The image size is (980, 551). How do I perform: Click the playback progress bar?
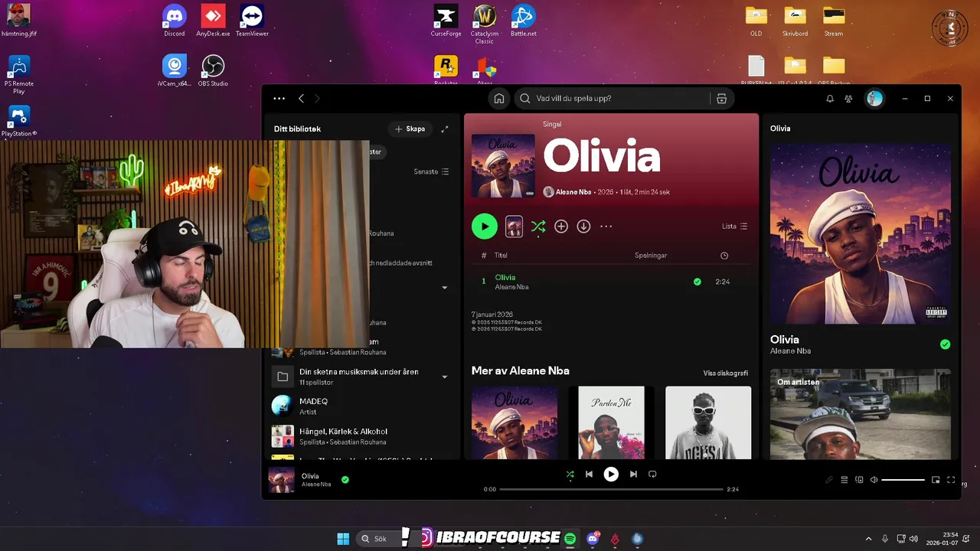click(611, 489)
